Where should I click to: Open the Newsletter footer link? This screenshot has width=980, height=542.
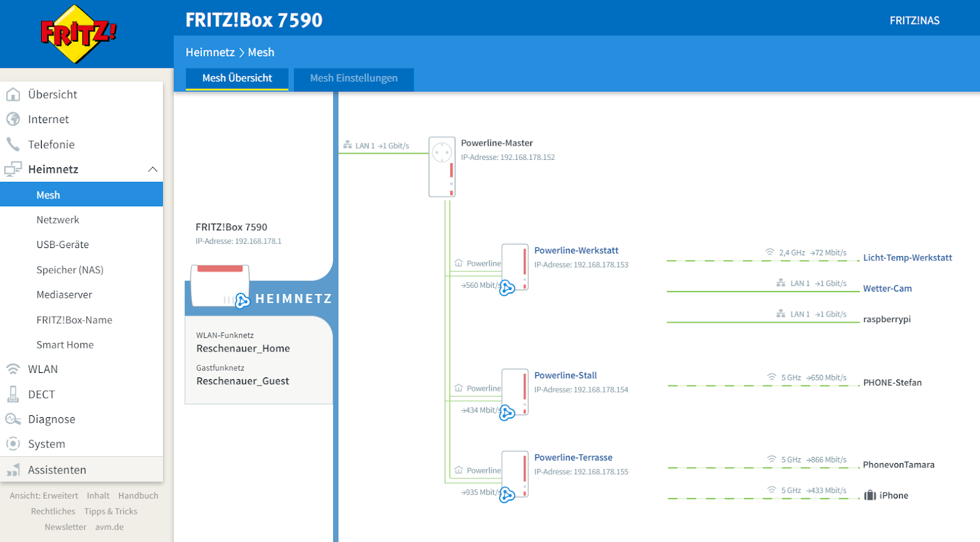click(x=66, y=527)
